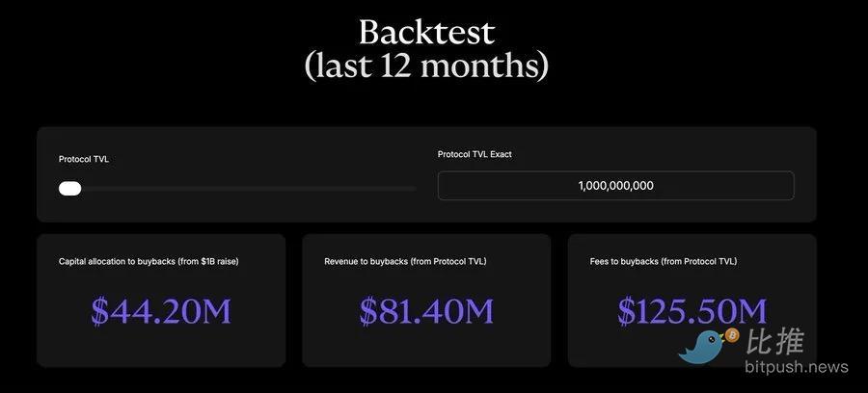Click the "(last 12 months)" subtitle
868x393 pixels.
(426, 66)
